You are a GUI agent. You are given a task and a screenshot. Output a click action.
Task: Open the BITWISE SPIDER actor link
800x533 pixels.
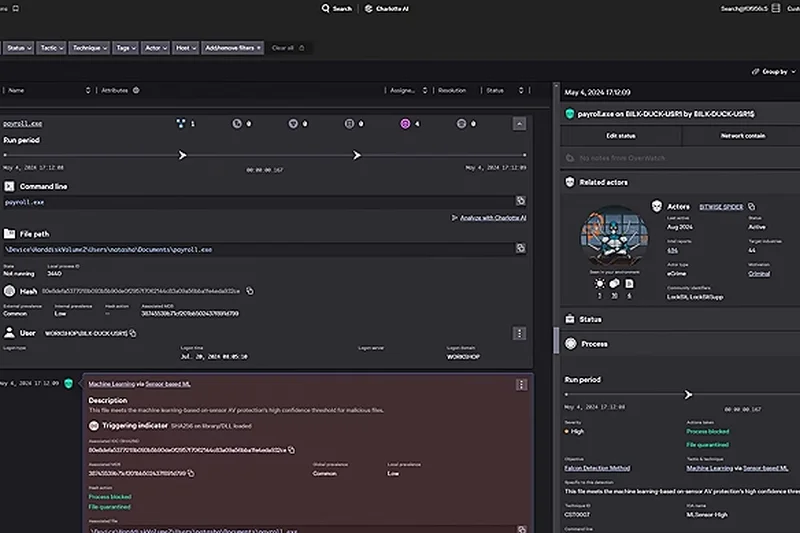coord(722,206)
